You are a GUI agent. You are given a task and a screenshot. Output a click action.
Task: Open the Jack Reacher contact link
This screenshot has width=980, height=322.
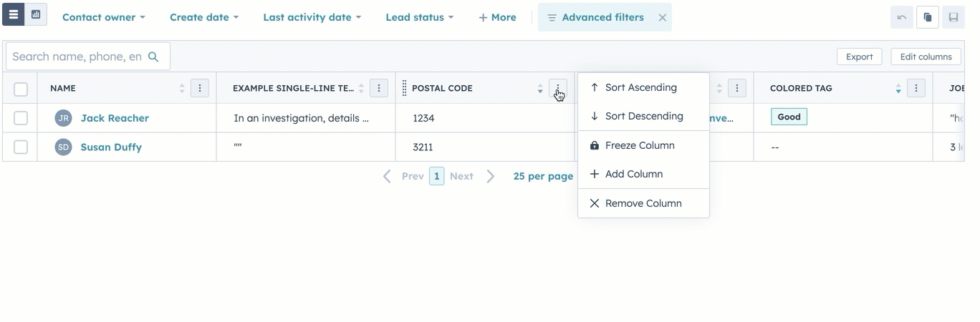pyautogui.click(x=115, y=118)
